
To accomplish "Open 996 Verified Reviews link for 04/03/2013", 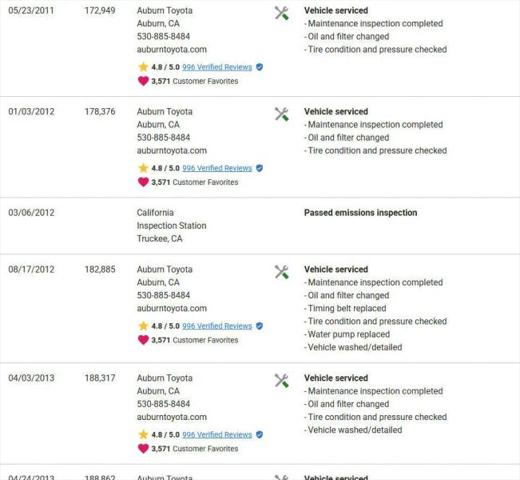I will click(217, 435).
